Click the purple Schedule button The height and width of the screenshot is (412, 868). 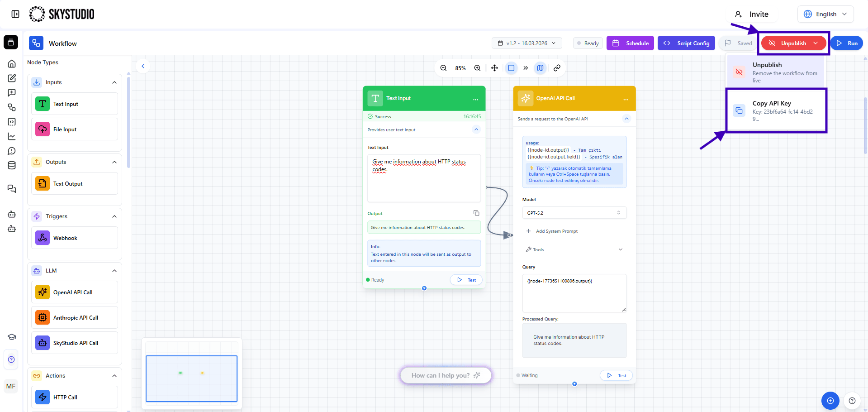point(630,43)
